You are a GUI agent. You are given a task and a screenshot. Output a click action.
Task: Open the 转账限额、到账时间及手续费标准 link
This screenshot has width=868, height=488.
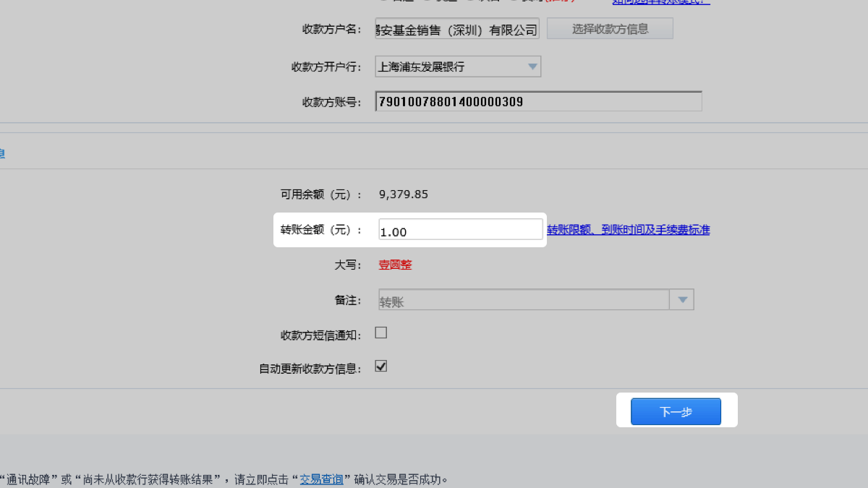pos(628,230)
